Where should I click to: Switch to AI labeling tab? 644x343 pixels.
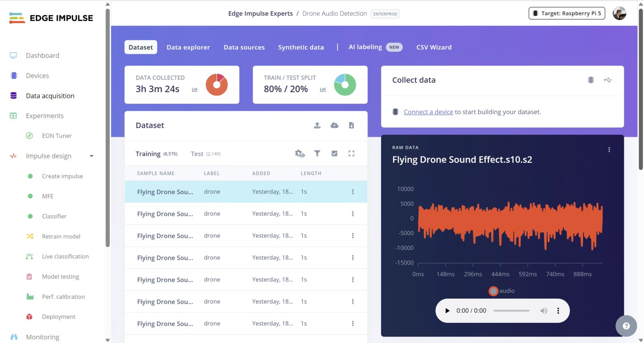(x=375, y=47)
